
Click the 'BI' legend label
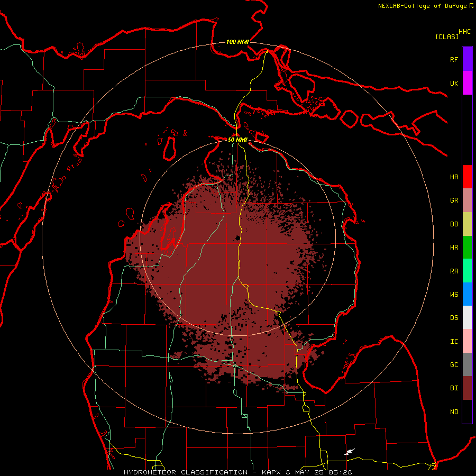click(454, 388)
